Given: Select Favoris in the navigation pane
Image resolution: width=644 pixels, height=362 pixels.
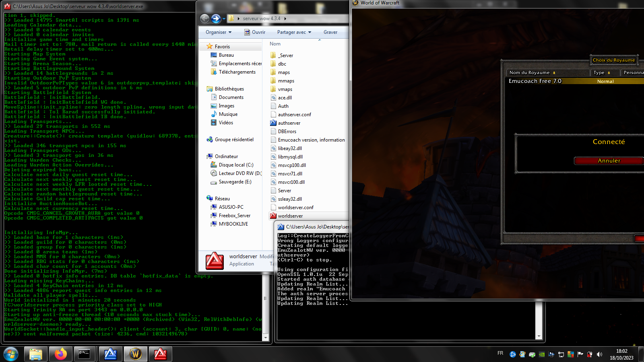Looking at the screenshot, I should pyautogui.click(x=222, y=47).
